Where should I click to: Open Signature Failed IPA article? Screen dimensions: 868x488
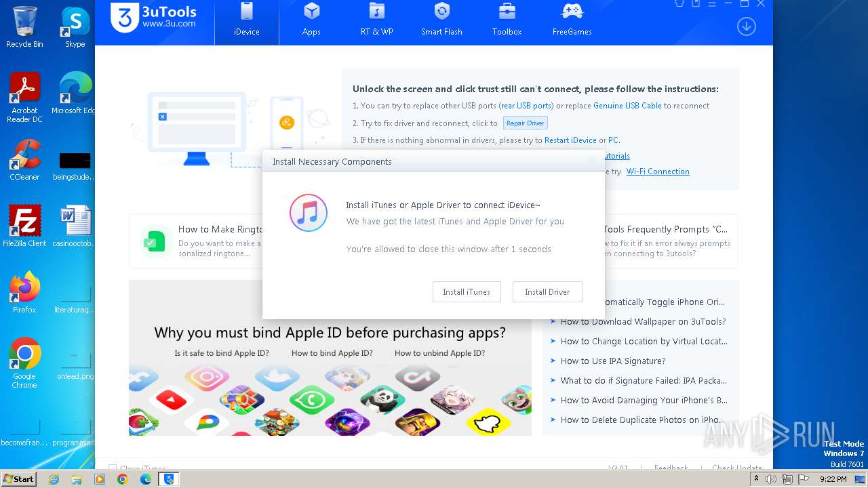coord(644,381)
